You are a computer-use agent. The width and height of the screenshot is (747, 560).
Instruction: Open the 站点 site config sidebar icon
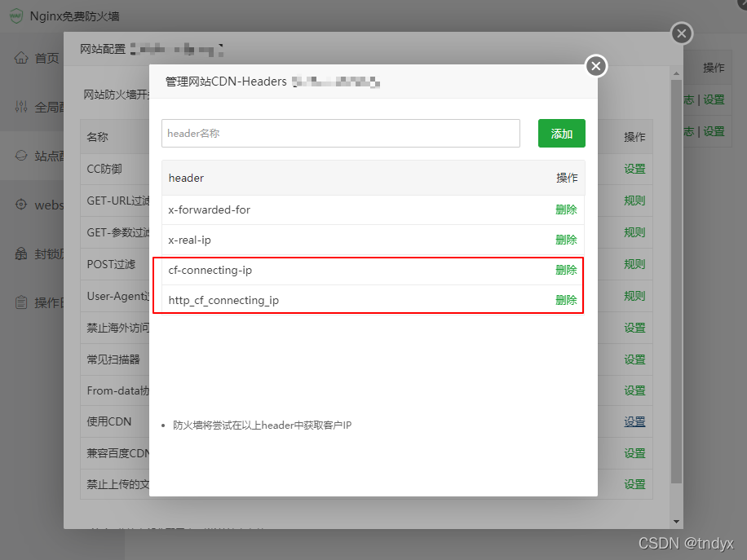21,156
